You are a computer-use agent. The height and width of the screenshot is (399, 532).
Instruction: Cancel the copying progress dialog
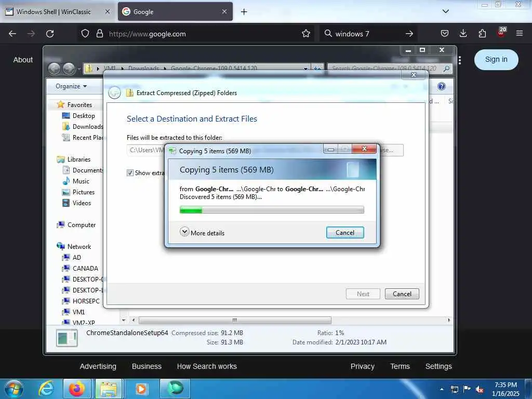tap(345, 233)
